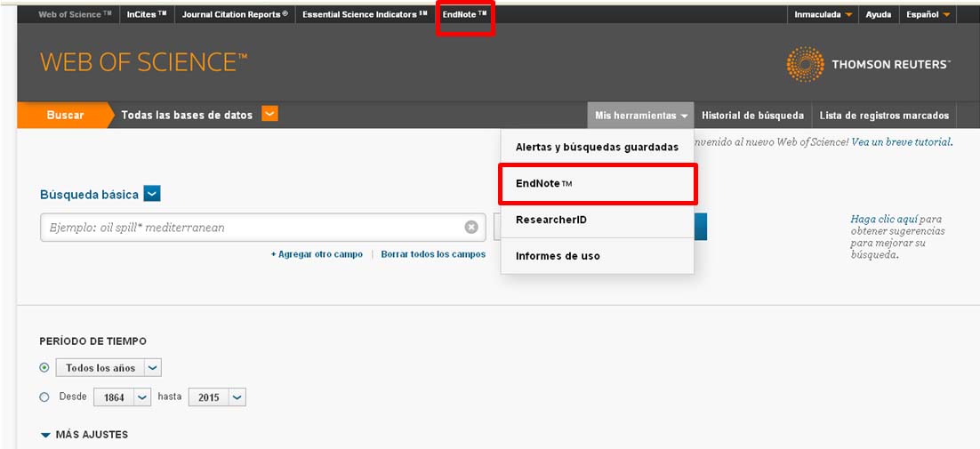Click the Thomson Reuters logo
980x449 pixels.
[868, 64]
